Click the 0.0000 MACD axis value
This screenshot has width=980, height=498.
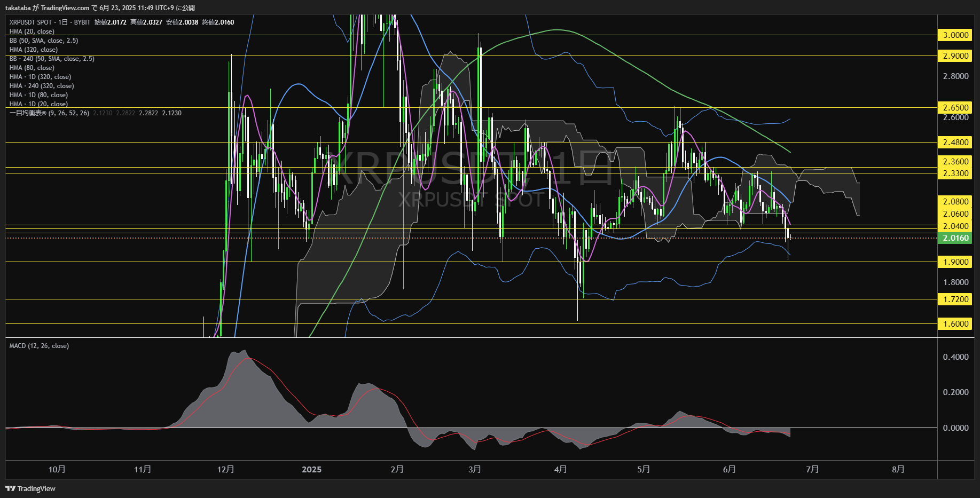pos(955,428)
